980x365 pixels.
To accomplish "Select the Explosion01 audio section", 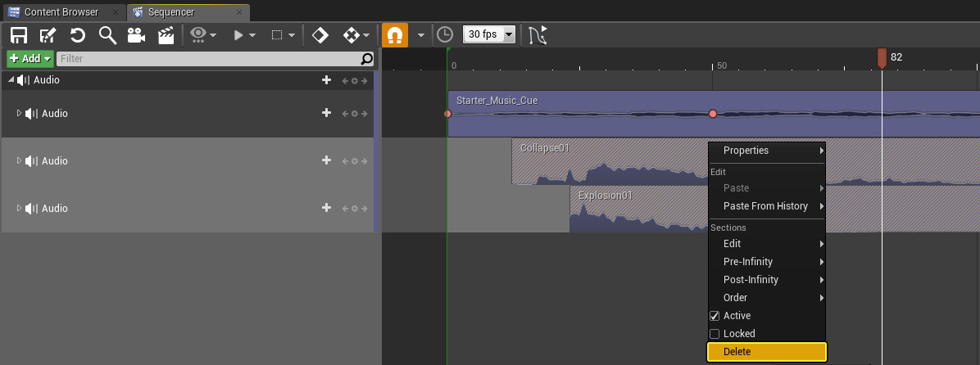I will coord(638,209).
